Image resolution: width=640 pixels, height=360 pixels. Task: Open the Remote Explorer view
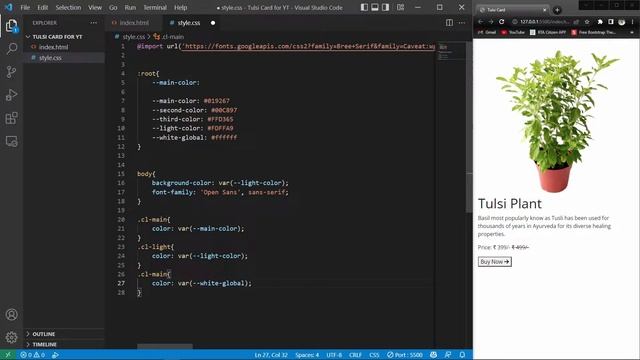coord(11,141)
